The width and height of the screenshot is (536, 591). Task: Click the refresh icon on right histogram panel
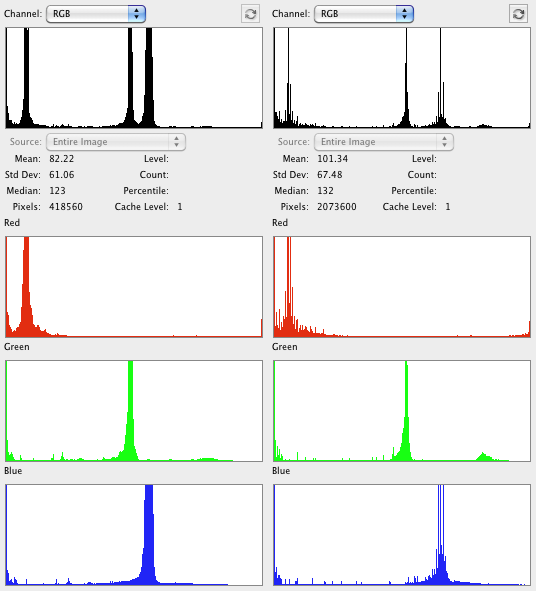point(518,14)
